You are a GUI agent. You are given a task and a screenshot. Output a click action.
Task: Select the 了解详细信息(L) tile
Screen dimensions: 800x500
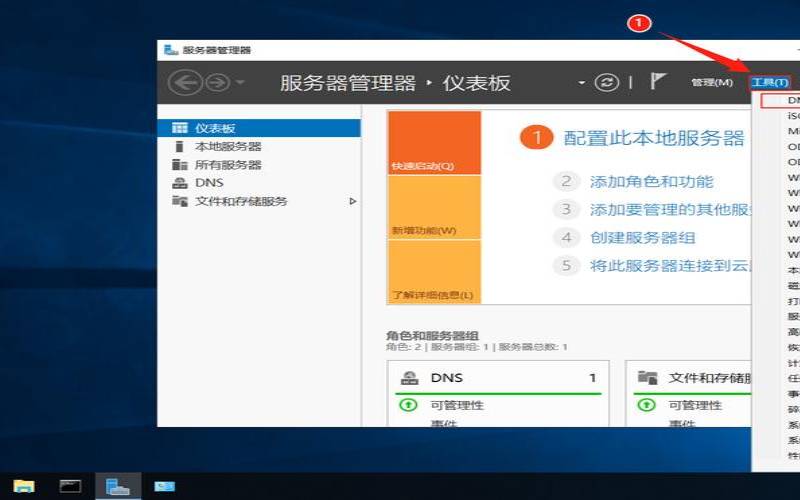point(434,272)
